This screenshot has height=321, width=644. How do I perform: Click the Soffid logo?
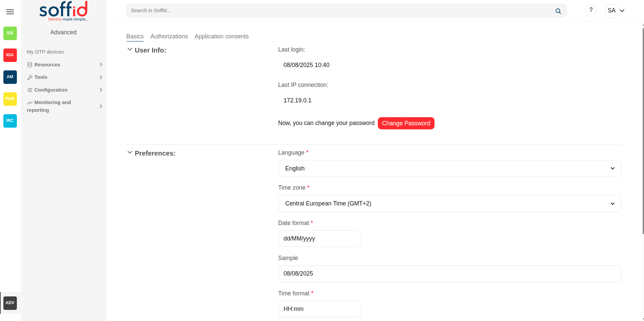63,11
